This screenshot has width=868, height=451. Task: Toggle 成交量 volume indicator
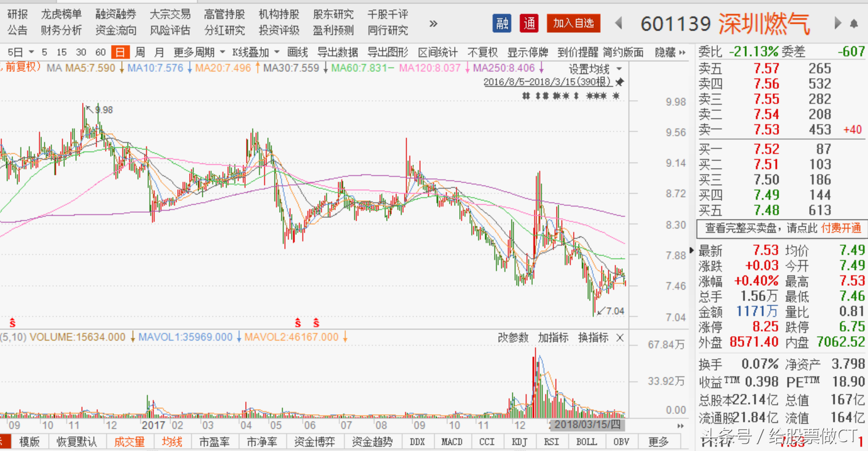click(129, 442)
